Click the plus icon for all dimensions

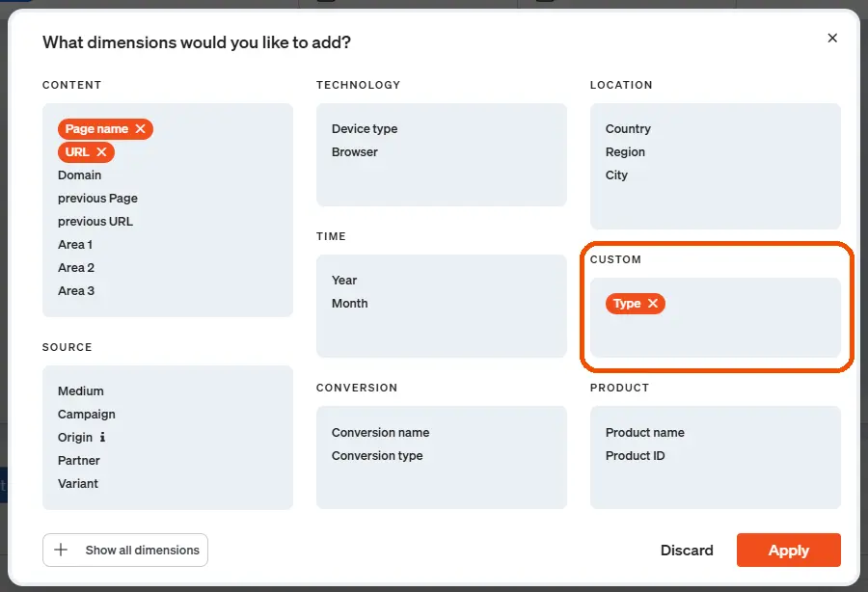coord(61,551)
